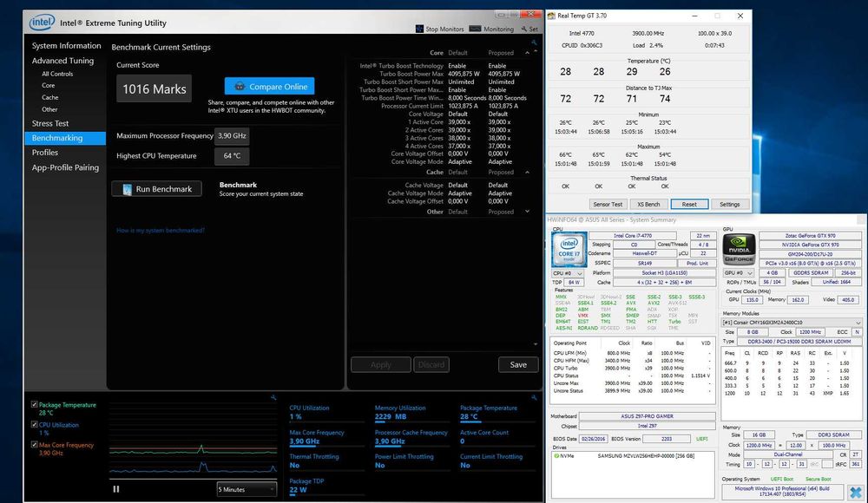The height and width of the screenshot is (503, 868).
Task: Click the Save button in XTU
Action: tap(518, 364)
